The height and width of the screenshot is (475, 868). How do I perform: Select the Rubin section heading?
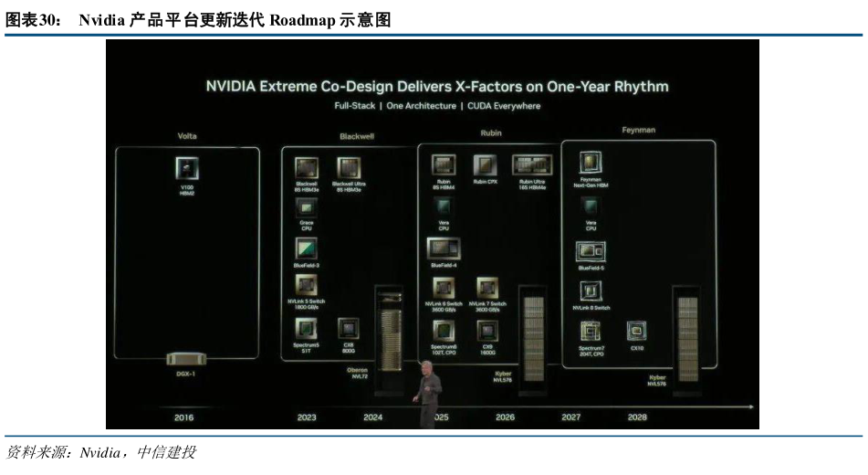(491, 133)
